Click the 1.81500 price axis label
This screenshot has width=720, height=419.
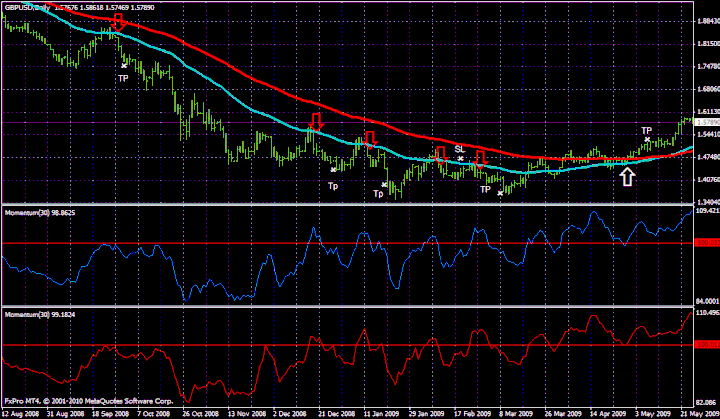708,44
